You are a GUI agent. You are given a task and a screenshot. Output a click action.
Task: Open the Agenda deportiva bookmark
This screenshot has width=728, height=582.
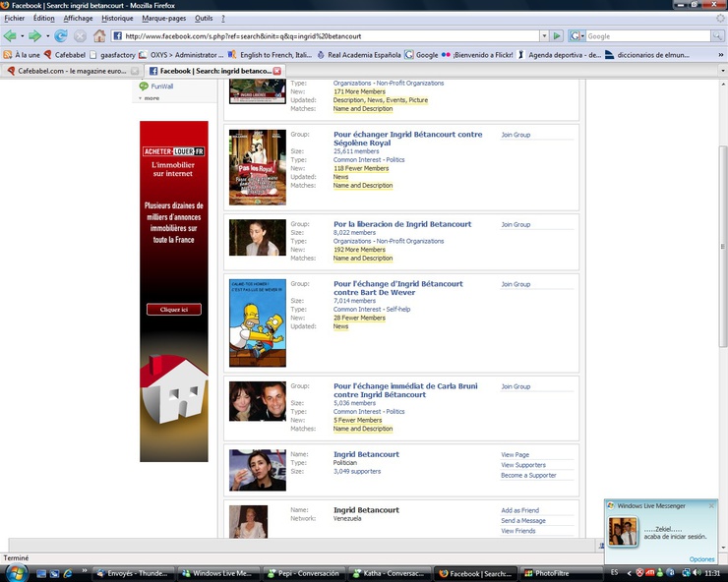point(560,55)
